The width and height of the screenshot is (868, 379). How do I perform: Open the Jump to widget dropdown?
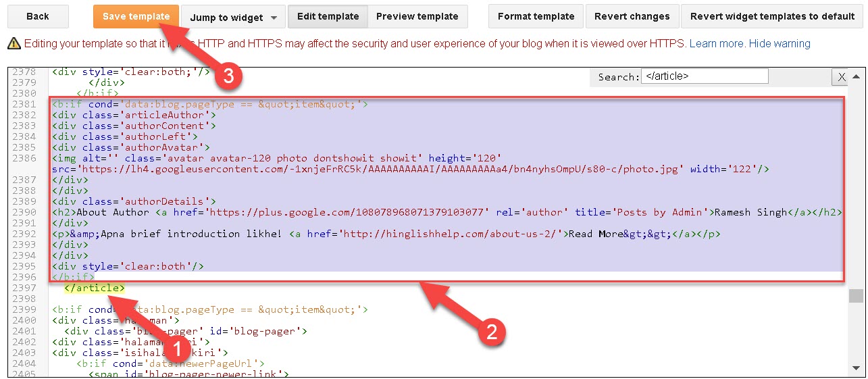(x=233, y=17)
